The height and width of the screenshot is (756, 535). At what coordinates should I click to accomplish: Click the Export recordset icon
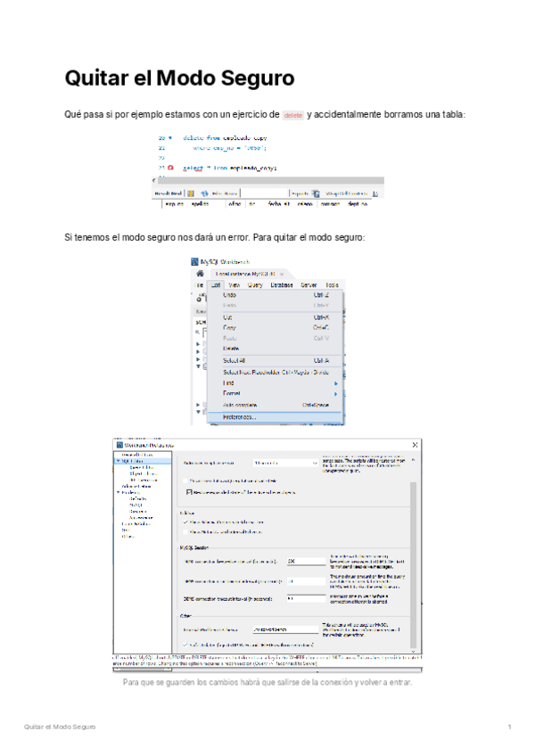(316, 193)
